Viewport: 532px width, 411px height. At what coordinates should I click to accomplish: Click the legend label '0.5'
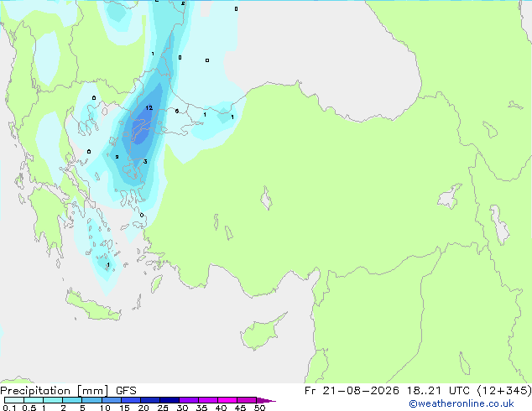click(x=29, y=408)
